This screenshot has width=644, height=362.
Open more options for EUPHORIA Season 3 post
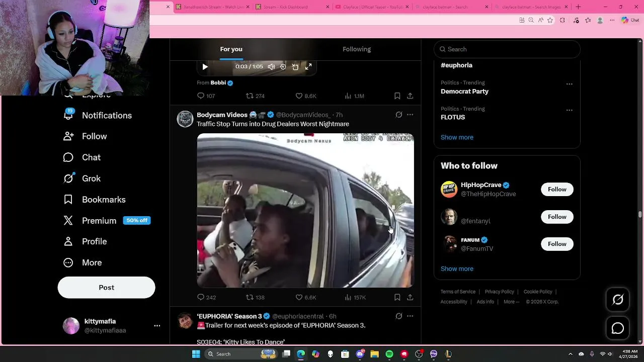410,316
